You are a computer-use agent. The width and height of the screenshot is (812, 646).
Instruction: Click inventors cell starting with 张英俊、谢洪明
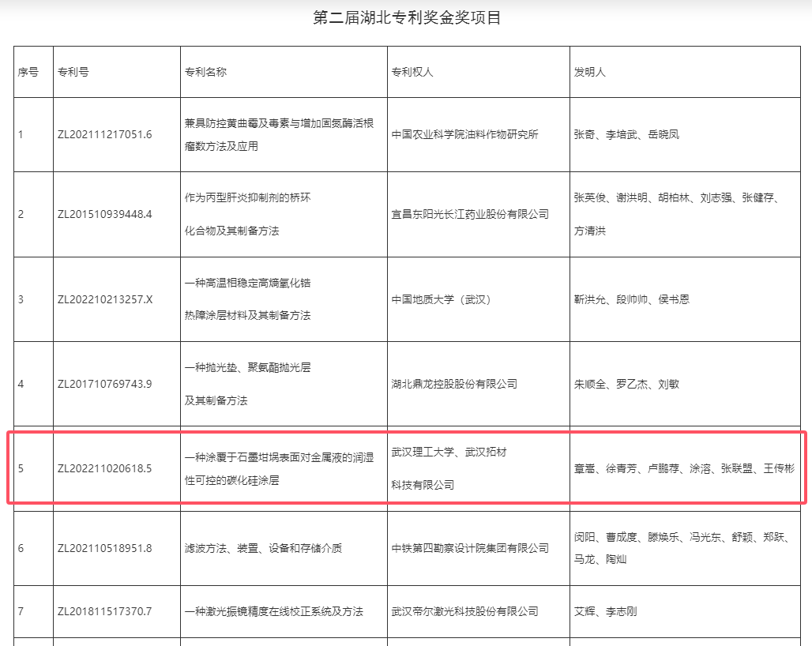tap(676, 214)
